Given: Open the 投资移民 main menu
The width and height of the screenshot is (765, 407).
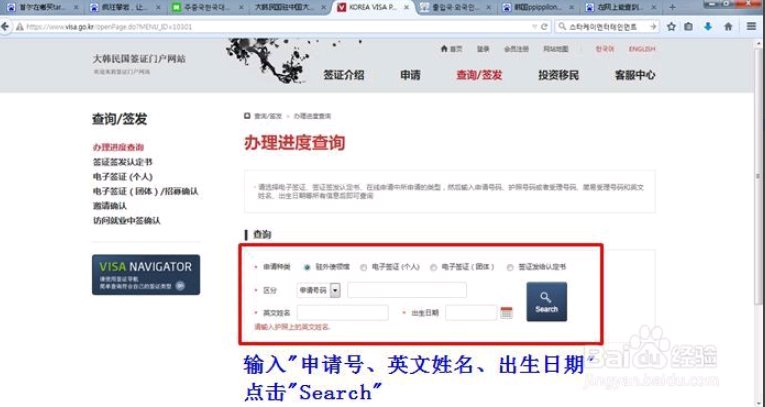Looking at the screenshot, I should (559, 75).
